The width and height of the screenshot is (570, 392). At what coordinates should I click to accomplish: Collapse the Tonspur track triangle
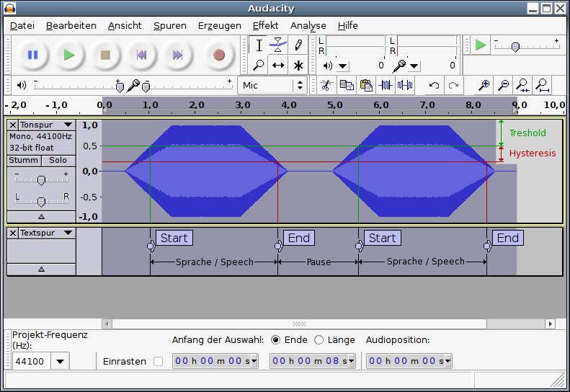click(42, 217)
